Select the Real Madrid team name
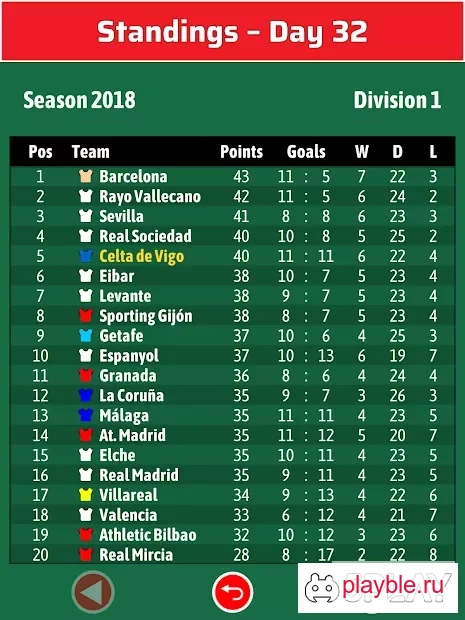The height and width of the screenshot is (620, 465). [x=139, y=475]
